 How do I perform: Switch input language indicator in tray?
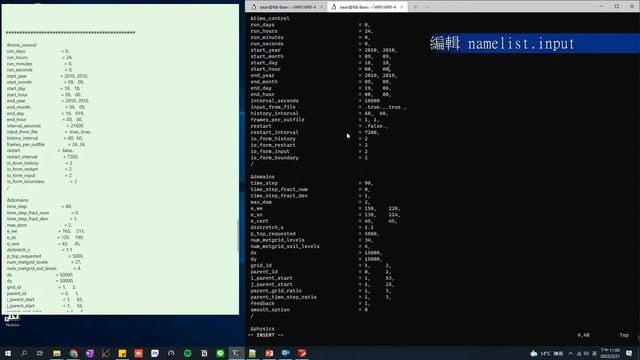[594, 353]
